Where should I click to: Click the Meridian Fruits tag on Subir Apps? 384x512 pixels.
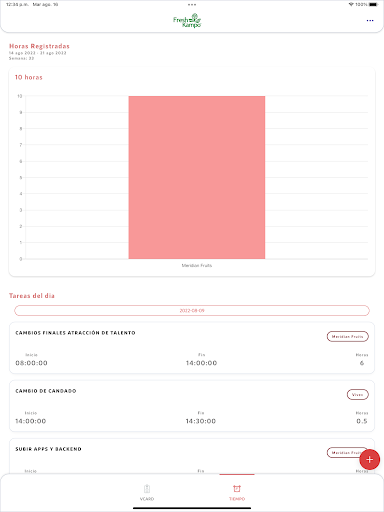tap(345, 453)
